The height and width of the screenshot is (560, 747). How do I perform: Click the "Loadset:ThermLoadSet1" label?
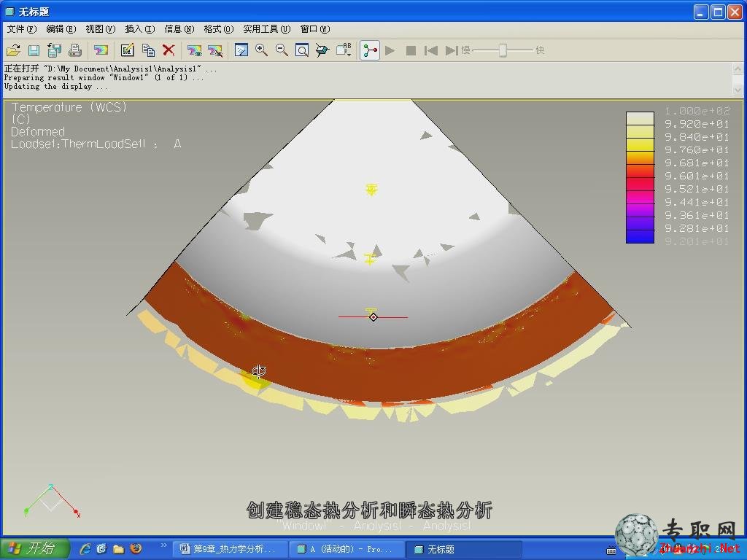click(x=77, y=144)
